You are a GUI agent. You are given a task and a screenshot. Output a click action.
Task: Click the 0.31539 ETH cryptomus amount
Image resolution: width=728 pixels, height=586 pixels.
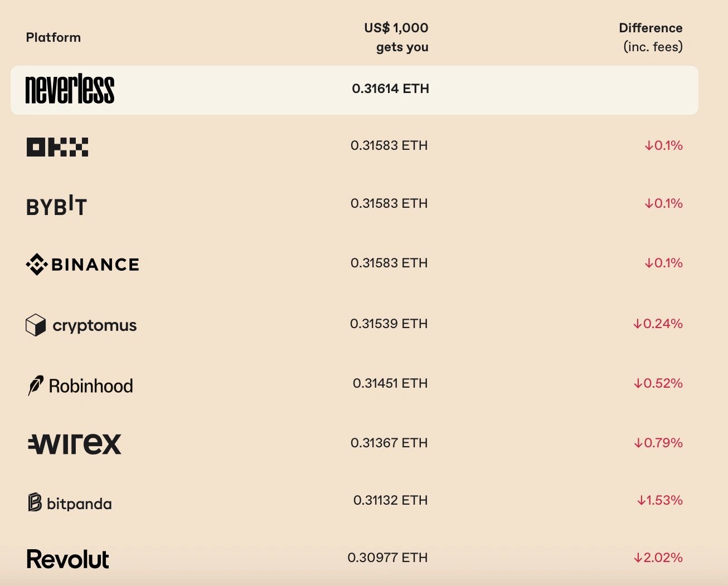pyautogui.click(x=389, y=324)
